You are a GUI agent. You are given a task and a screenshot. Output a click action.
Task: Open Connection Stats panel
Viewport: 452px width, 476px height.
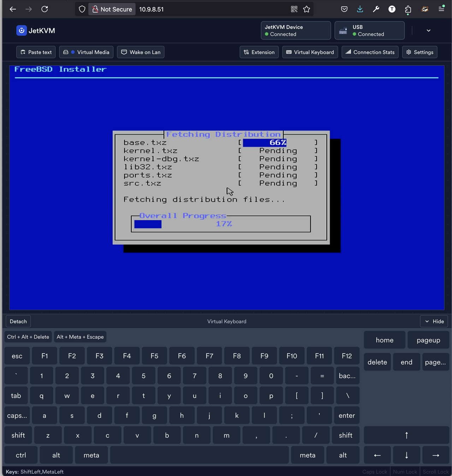370,52
